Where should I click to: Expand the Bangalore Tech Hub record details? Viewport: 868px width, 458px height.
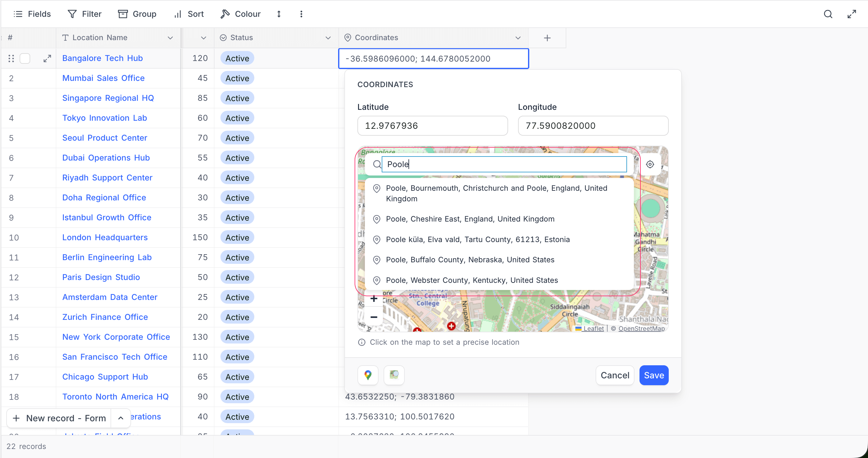[x=47, y=58]
